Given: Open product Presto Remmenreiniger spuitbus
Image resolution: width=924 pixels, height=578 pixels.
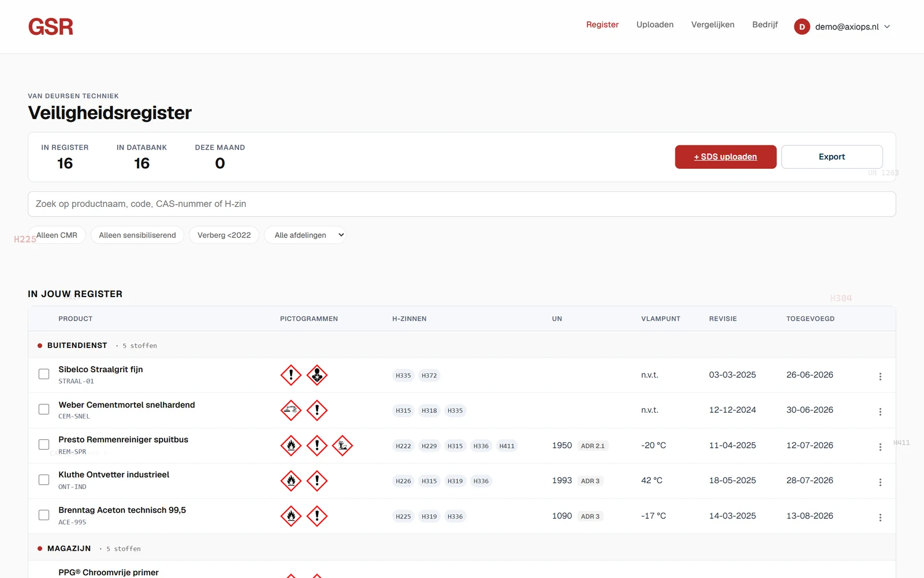Looking at the screenshot, I should [123, 439].
